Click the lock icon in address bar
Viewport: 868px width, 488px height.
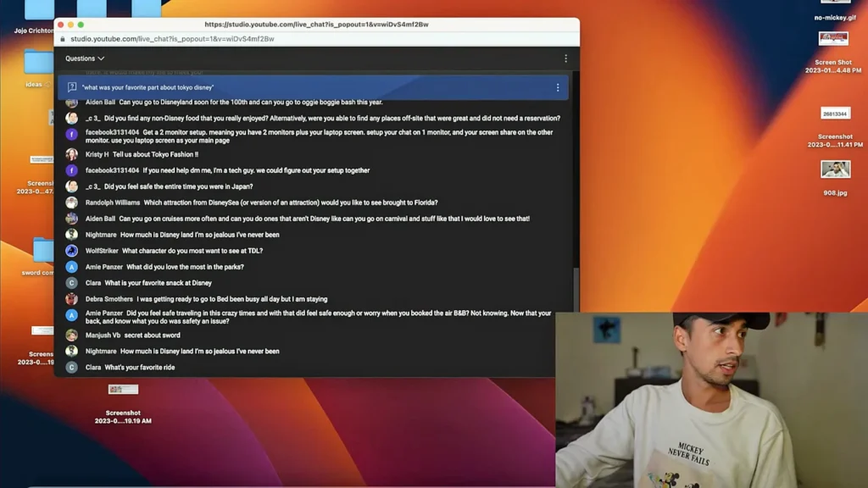63,39
